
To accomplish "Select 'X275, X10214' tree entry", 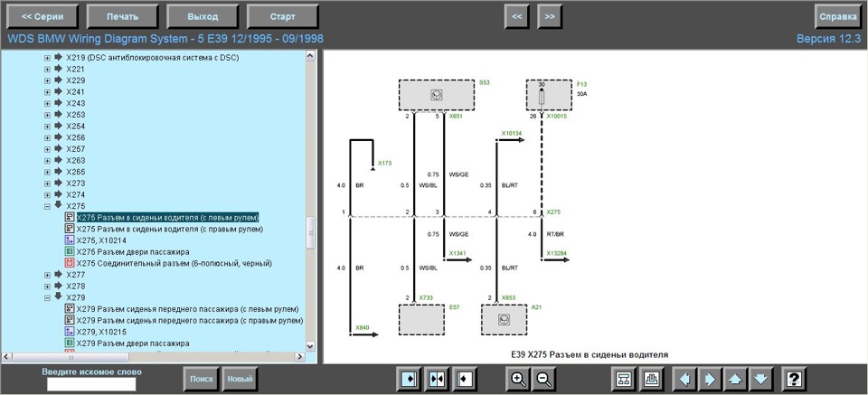I will point(101,240).
